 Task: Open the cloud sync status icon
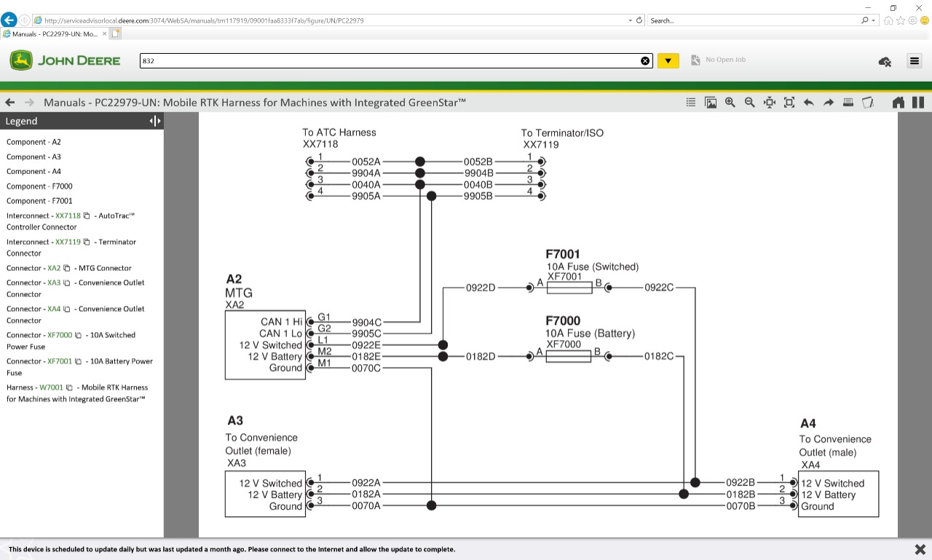click(x=884, y=62)
